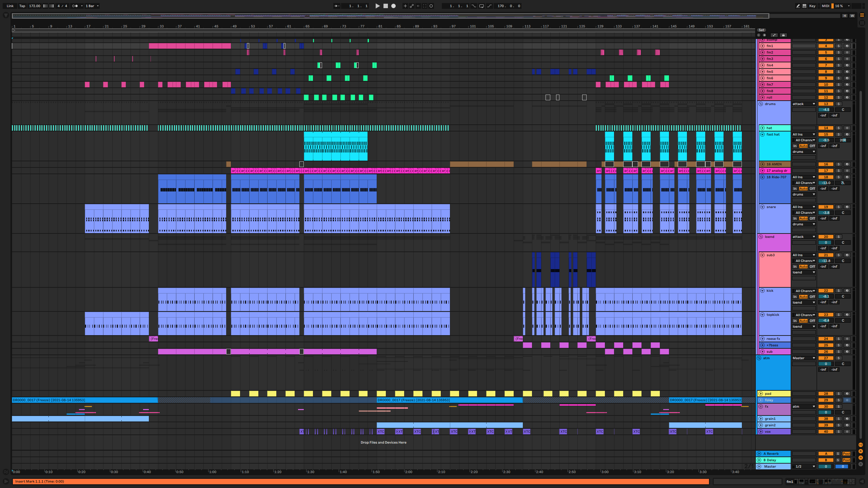Toggle the arrangement Loop switch
Screen dimensions: 868x488
pyautogui.click(x=481, y=6)
